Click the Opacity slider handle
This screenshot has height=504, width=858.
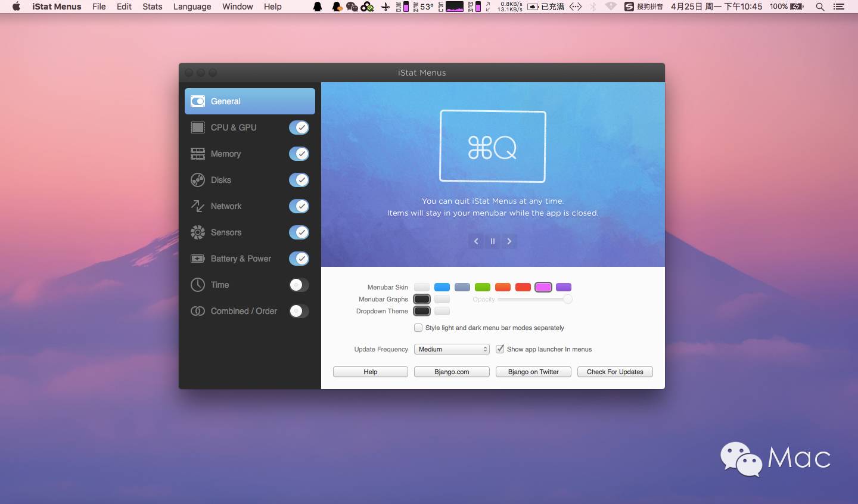point(568,299)
